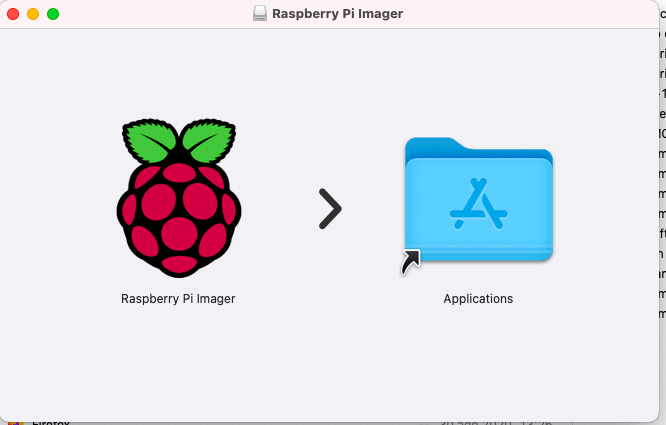The image size is (666, 425).
Task: Select the Applications folder shortcut icon
Action: (478, 205)
